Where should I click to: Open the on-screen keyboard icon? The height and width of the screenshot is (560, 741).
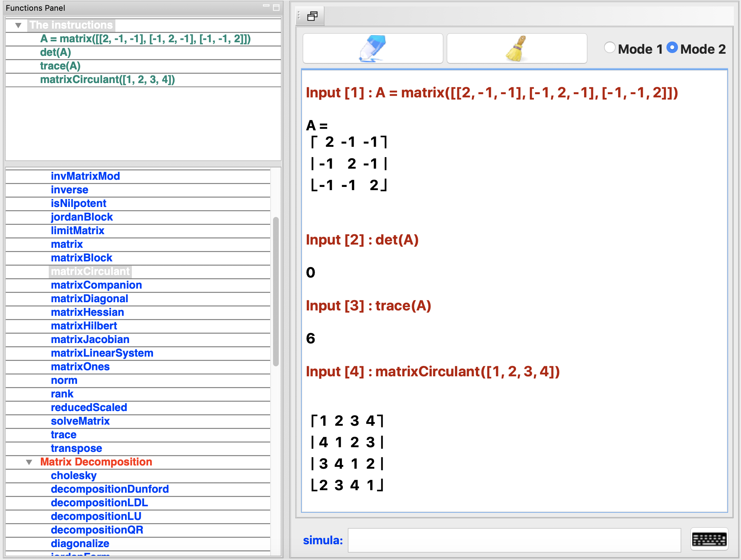709,539
